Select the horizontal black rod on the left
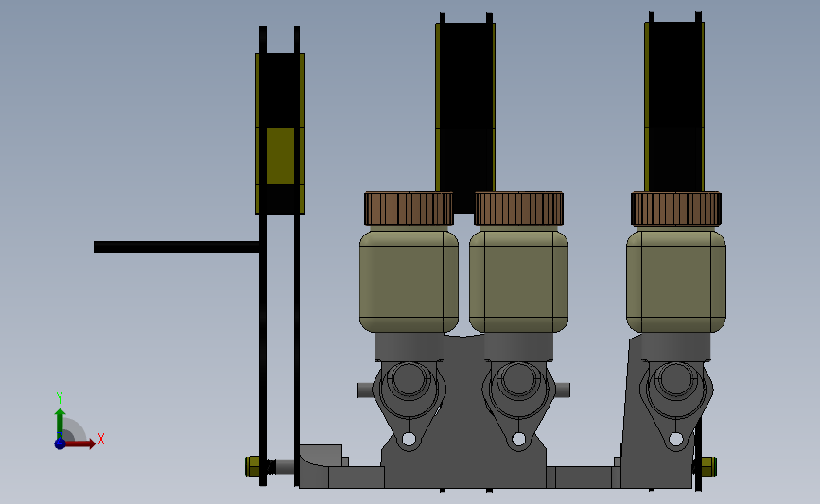Viewport: 820px width, 504px height. click(176, 248)
